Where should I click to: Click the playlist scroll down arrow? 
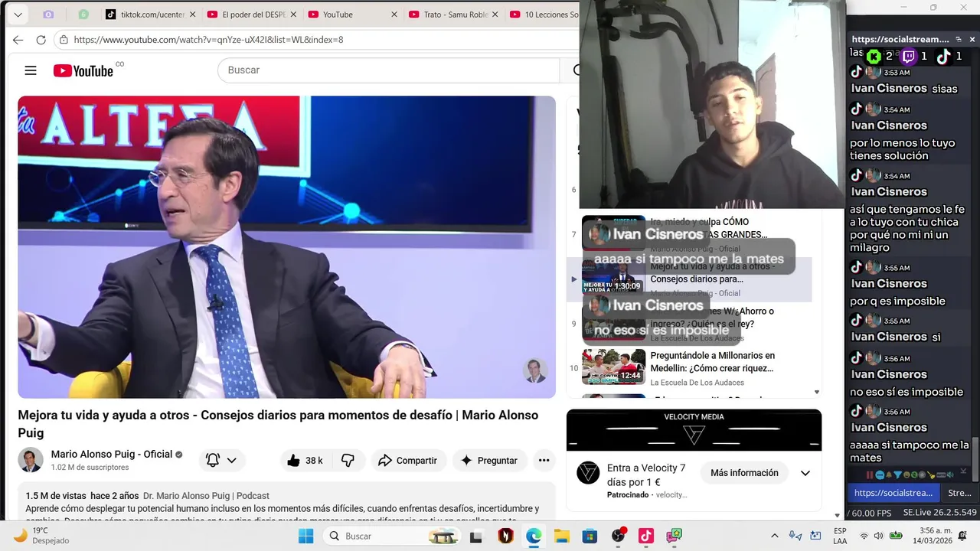(816, 392)
